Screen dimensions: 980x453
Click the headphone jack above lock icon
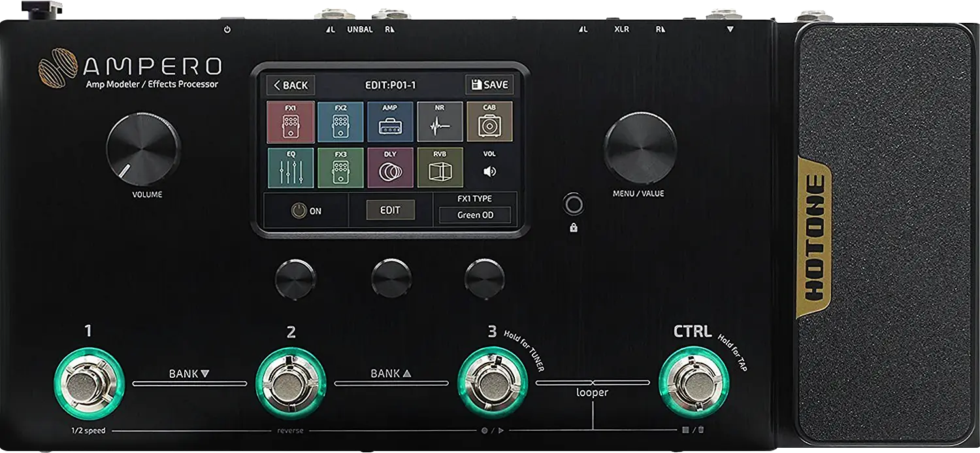coord(574,205)
